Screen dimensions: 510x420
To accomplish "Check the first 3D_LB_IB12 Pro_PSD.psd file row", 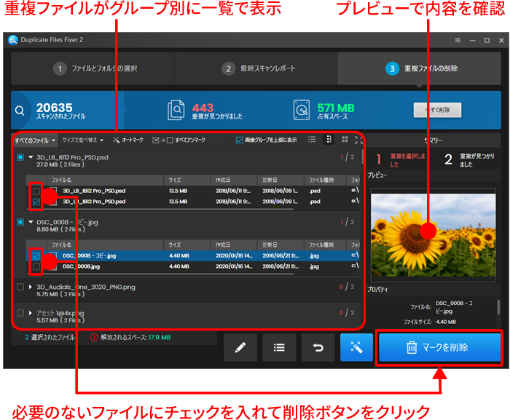I will point(36,191).
